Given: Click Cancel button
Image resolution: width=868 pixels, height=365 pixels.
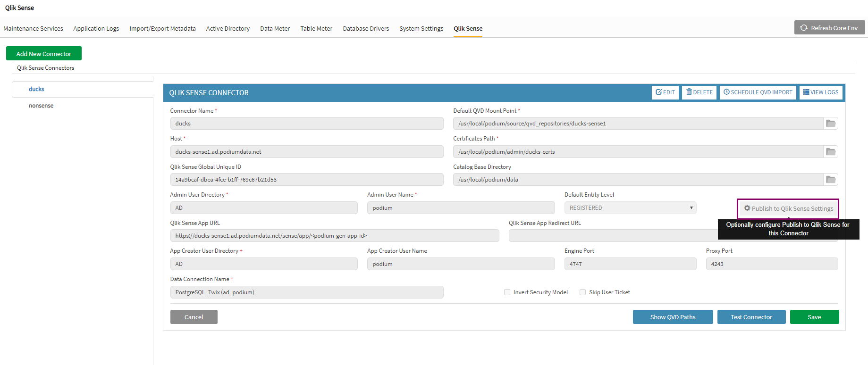Looking at the screenshot, I should (194, 317).
